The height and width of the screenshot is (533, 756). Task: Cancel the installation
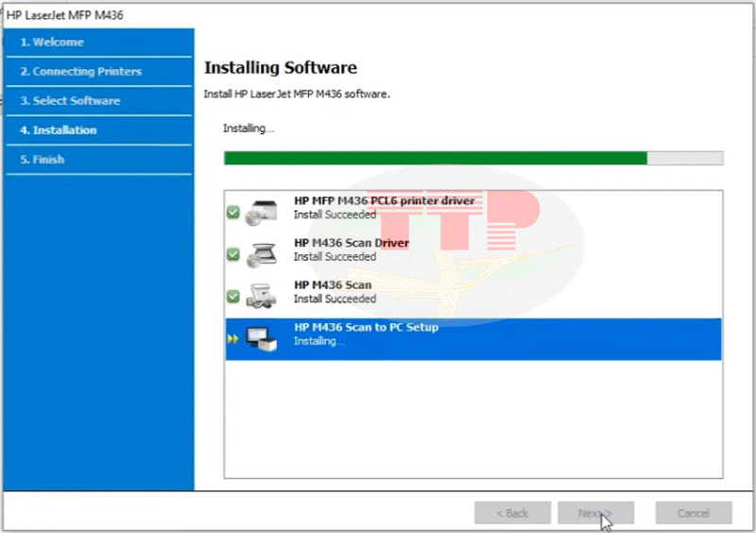tap(694, 513)
